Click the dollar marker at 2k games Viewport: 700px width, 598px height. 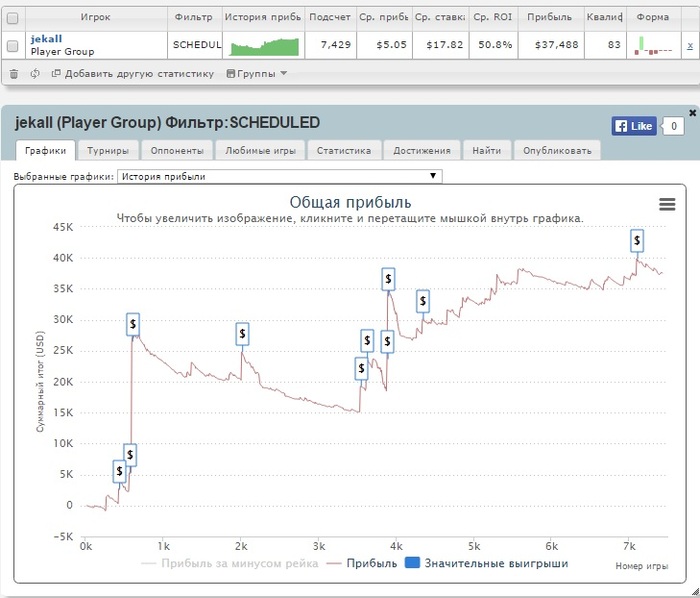(242, 334)
